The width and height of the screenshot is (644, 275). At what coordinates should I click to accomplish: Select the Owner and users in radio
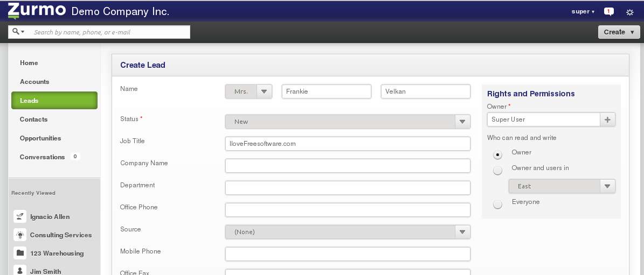(x=497, y=171)
